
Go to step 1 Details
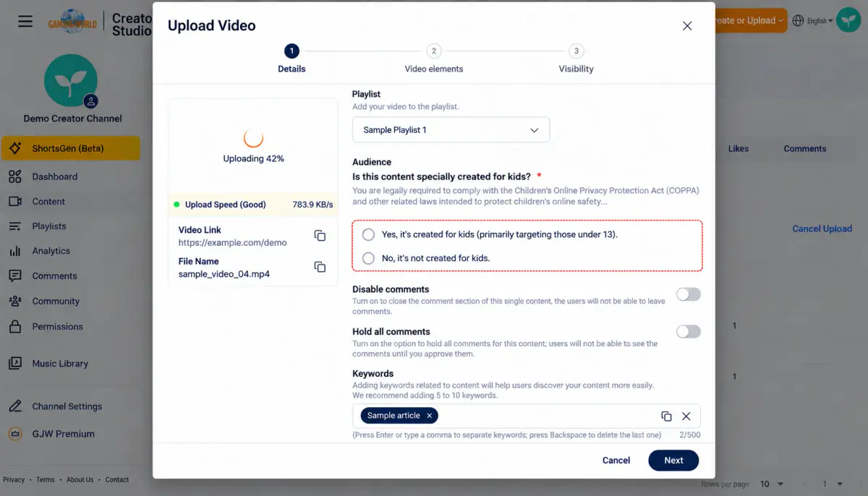click(x=292, y=59)
